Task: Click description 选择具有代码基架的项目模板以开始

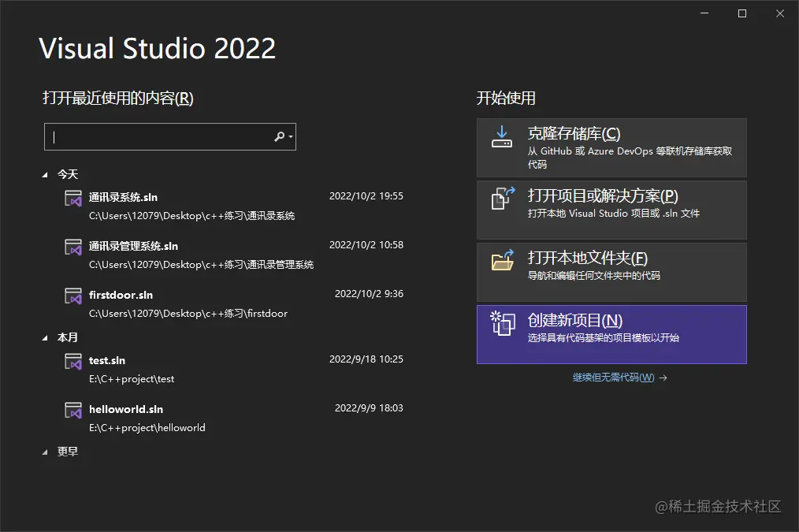Action: [x=604, y=338]
